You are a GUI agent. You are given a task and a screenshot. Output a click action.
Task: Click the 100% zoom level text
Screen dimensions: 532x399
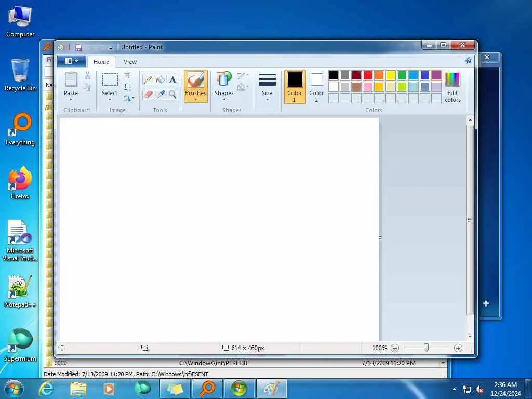tap(379, 348)
